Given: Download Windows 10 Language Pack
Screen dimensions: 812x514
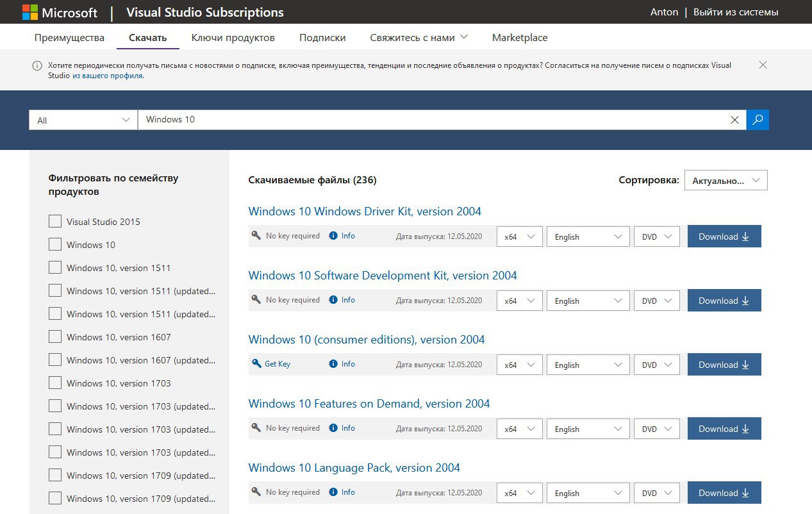Looking at the screenshot, I should click(724, 493).
